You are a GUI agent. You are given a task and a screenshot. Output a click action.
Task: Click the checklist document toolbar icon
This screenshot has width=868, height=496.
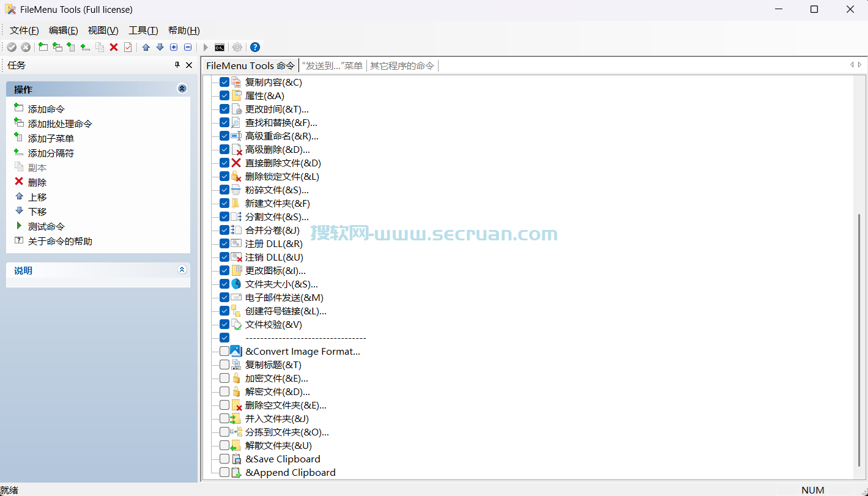point(128,47)
